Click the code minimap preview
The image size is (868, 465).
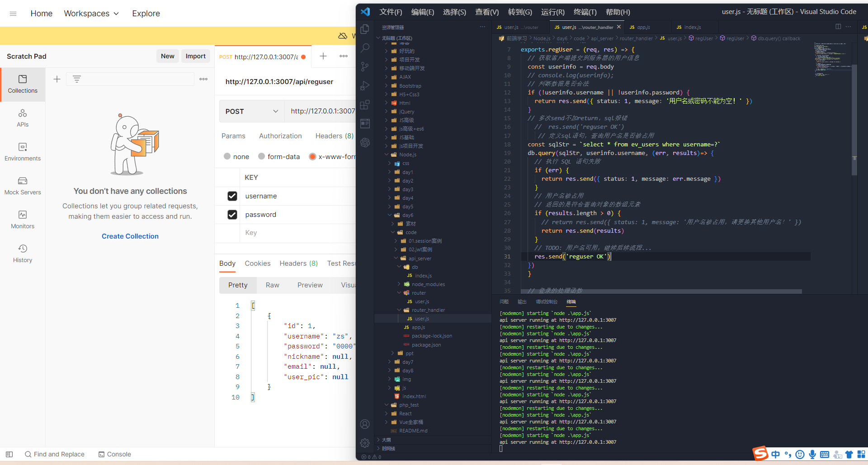point(832,59)
